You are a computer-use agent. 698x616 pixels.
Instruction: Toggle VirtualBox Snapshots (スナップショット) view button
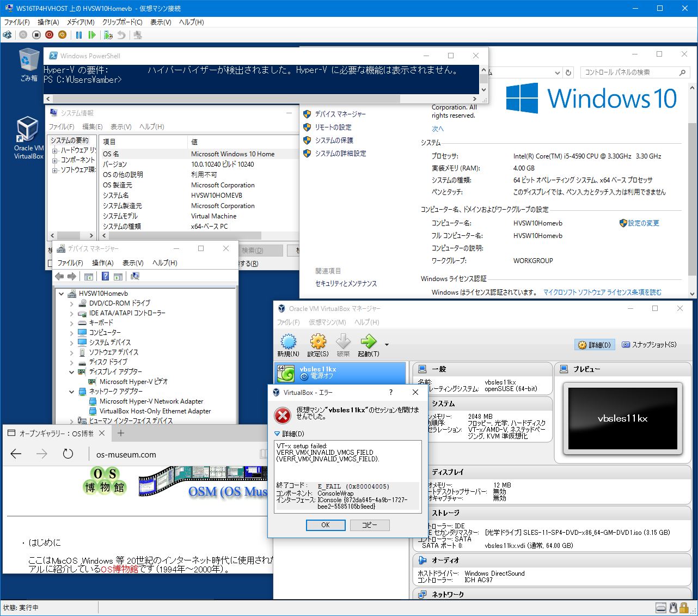point(649,345)
